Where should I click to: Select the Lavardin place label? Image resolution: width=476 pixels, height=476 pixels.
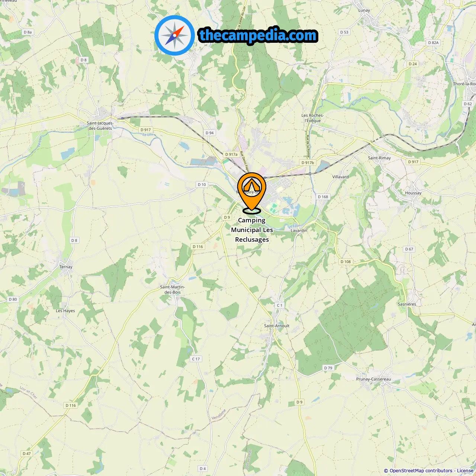point(299,231)
